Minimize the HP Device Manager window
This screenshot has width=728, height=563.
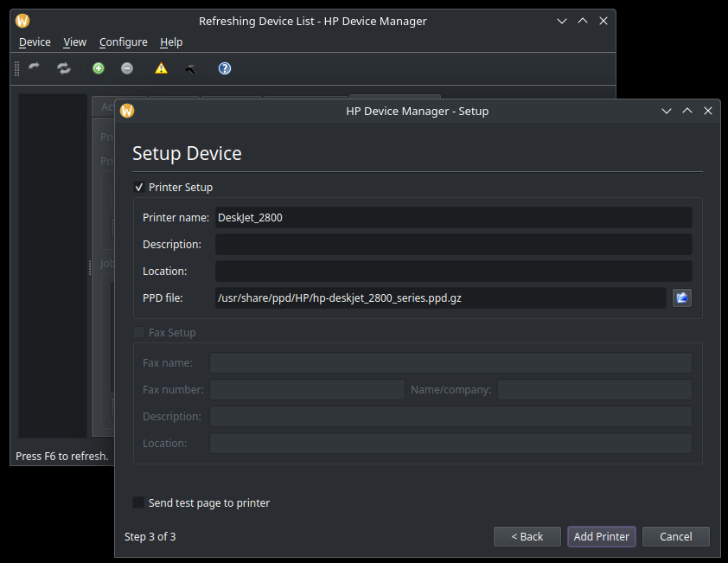tap(562, 21)
